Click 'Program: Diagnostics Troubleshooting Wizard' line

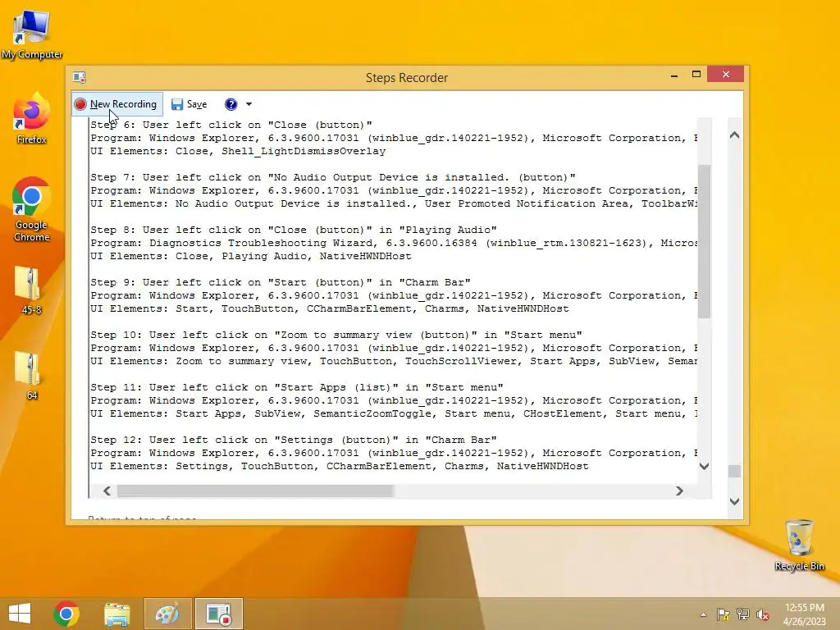pos(394,243)
